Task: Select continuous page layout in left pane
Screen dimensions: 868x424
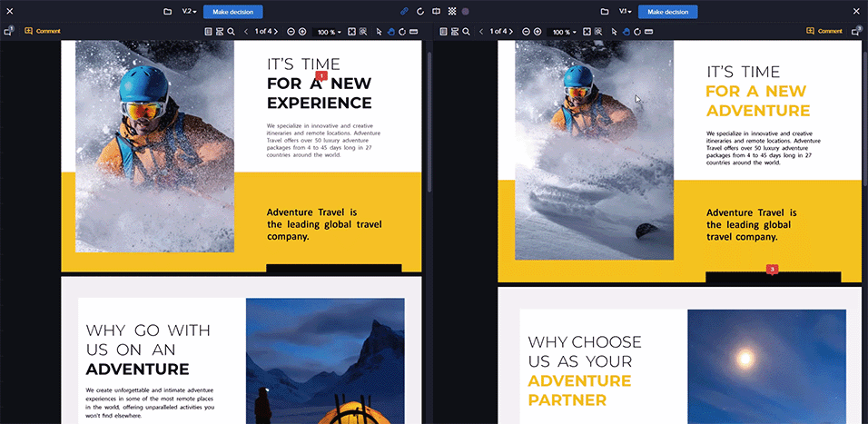Action: click(219, 32)
